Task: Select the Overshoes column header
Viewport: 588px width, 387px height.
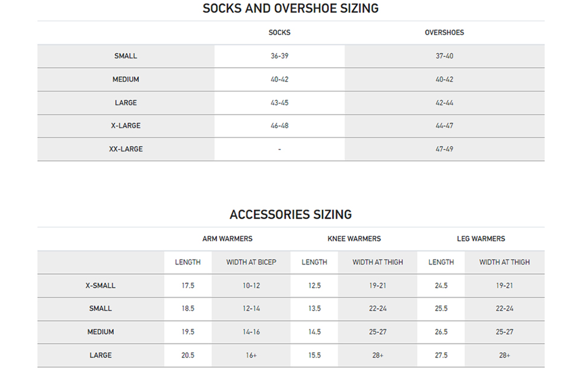Action: tap(444, 32)
